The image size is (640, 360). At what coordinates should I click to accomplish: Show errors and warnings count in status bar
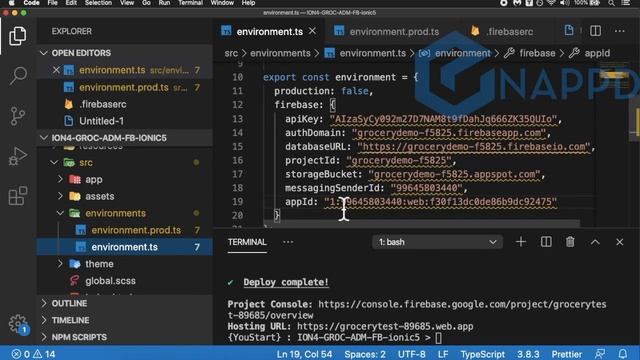tap(33, 354)
